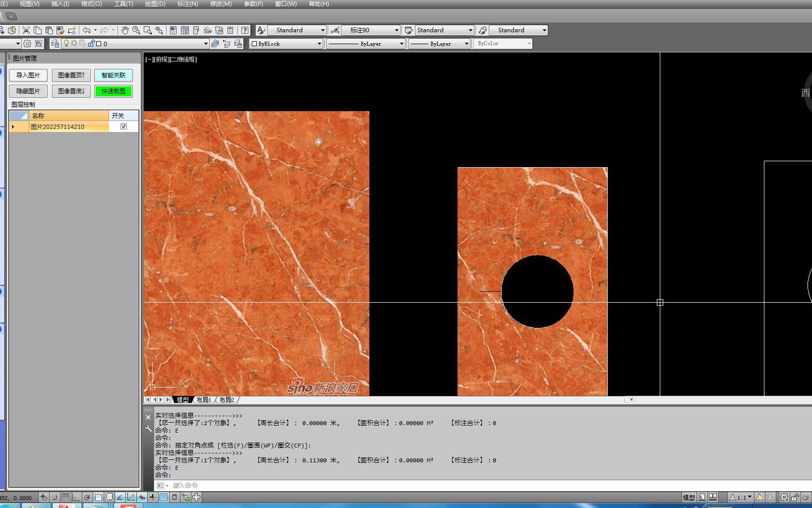The height and width of the screenshot is (508, 812).
Task: Open the layer 0 dropdown list
Action: point(136,44)
